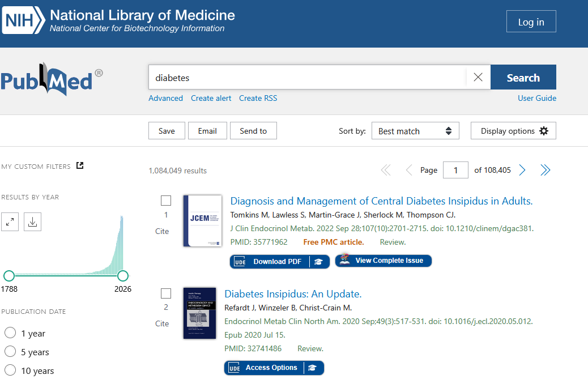Clear the search box with the X icon

pyautogui.click(x=478, y=77)
